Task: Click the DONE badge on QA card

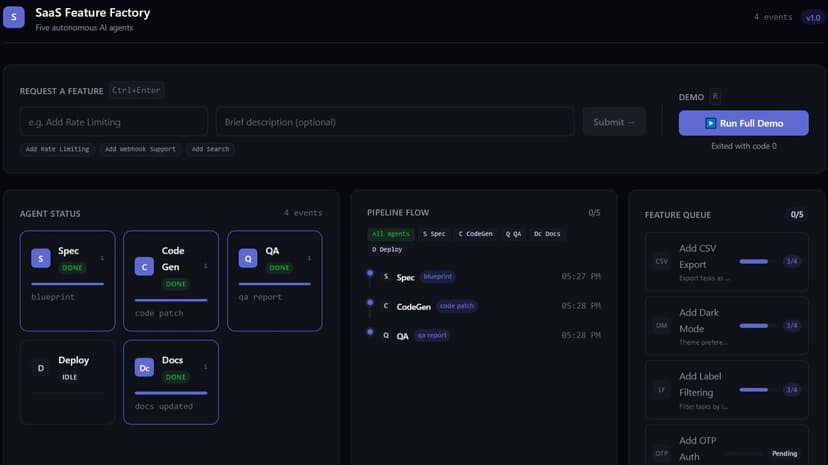Action: [x=279, y=268]
